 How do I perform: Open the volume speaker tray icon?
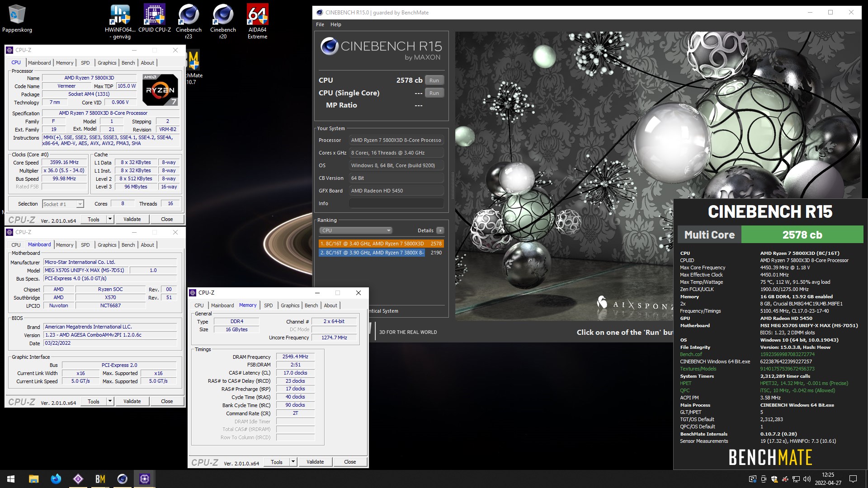(x=807, y=479)
